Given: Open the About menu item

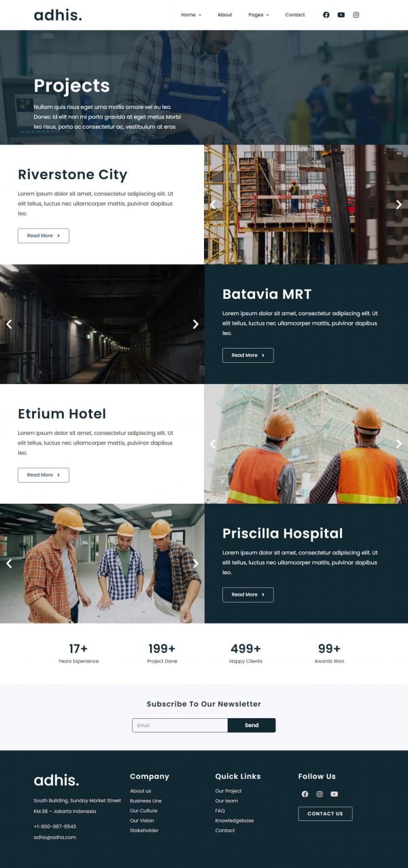Looking at the screenshot, I should click(x=224, y=15).
